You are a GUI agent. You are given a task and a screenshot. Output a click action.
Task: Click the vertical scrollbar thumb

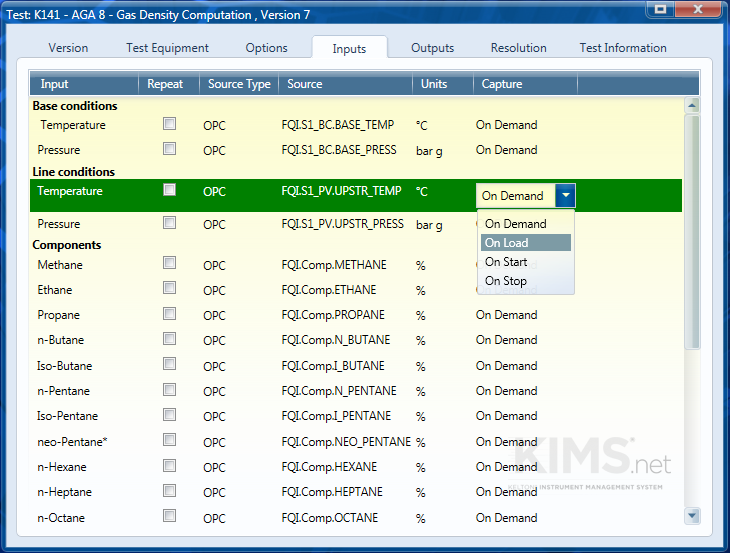tap(692, 232)
